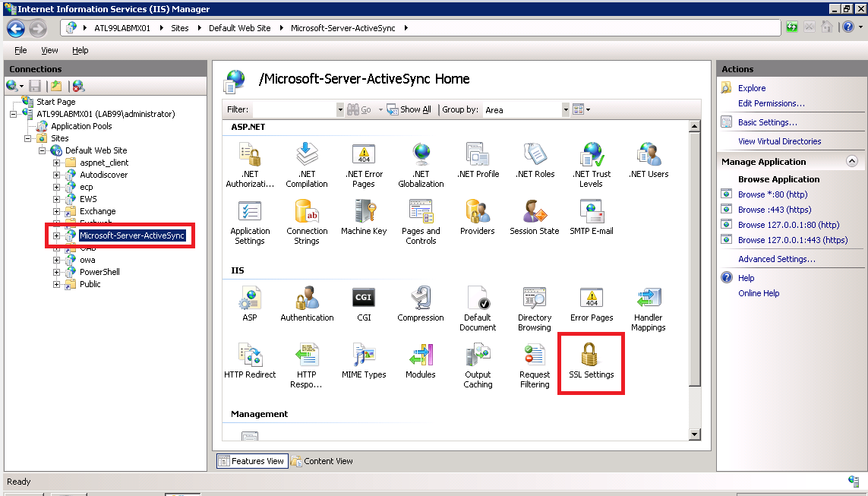Viewport: 868px width, 496px height.
Task: Click the Back navigation arrow
Action: pos(16,28)
